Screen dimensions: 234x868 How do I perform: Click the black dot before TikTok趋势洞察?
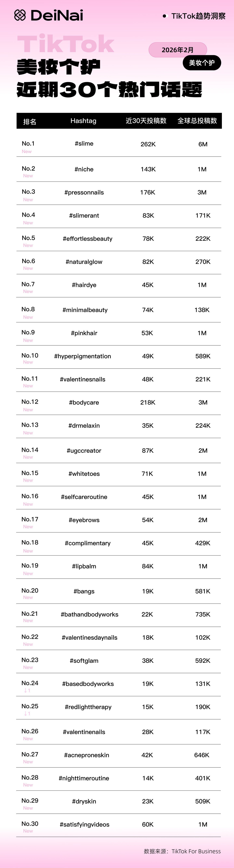click(x=164, y=16)
